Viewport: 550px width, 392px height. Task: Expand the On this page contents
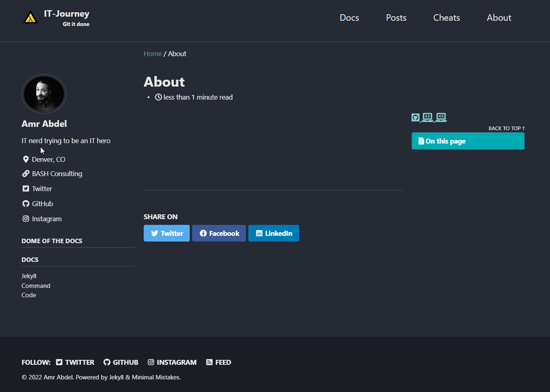click(x=468, y=141)
